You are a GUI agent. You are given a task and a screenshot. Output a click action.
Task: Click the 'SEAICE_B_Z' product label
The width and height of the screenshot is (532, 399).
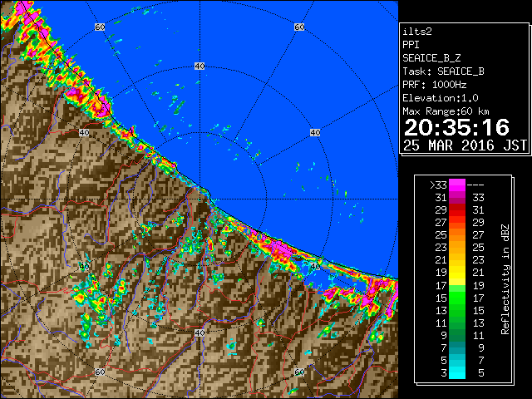pos(431,58)
